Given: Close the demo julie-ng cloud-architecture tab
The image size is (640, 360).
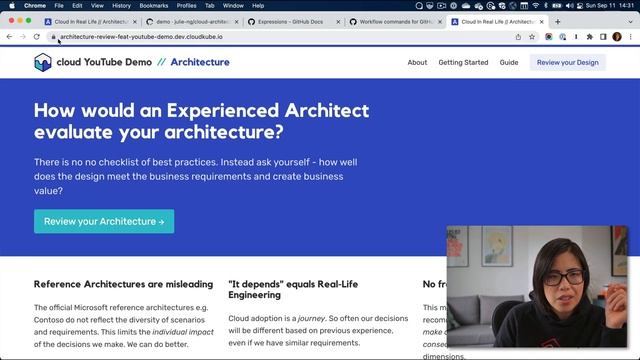Looking at the screenshot, I should click(236, 22).
